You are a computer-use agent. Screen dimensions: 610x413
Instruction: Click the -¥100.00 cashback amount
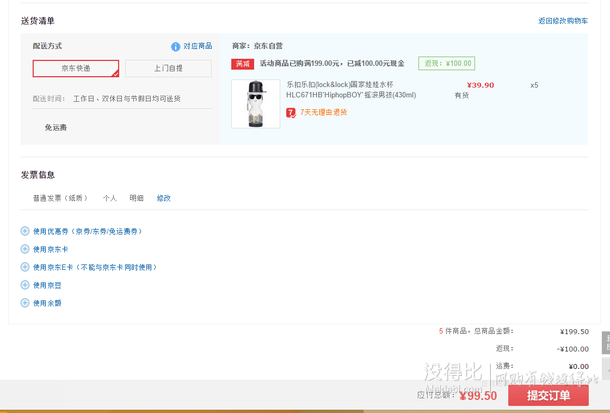pyautogui.click(x=573, y=349)
